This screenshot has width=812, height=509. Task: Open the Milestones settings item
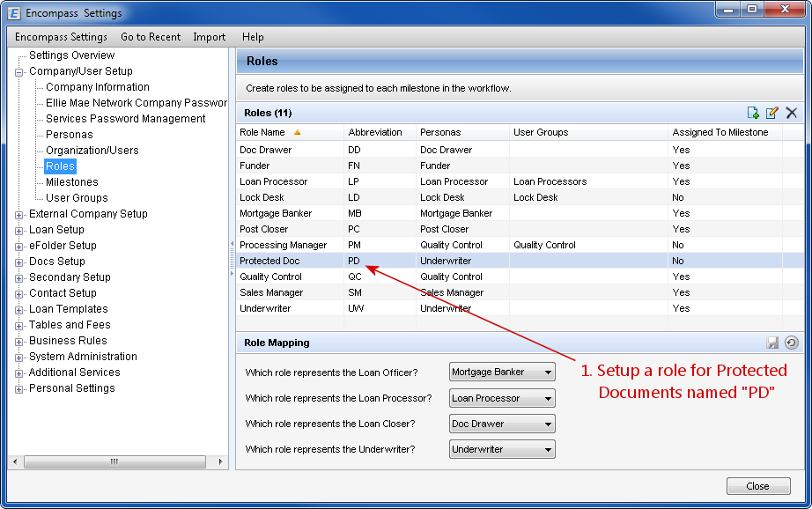pyautogui.click(x=72, y=182)
